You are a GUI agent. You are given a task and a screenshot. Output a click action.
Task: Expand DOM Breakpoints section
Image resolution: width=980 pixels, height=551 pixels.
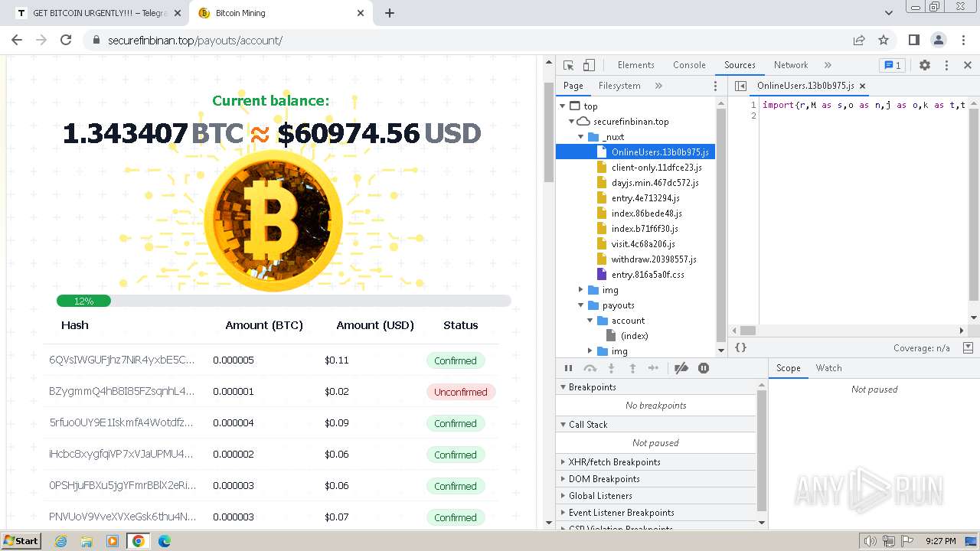click(655, 479)
